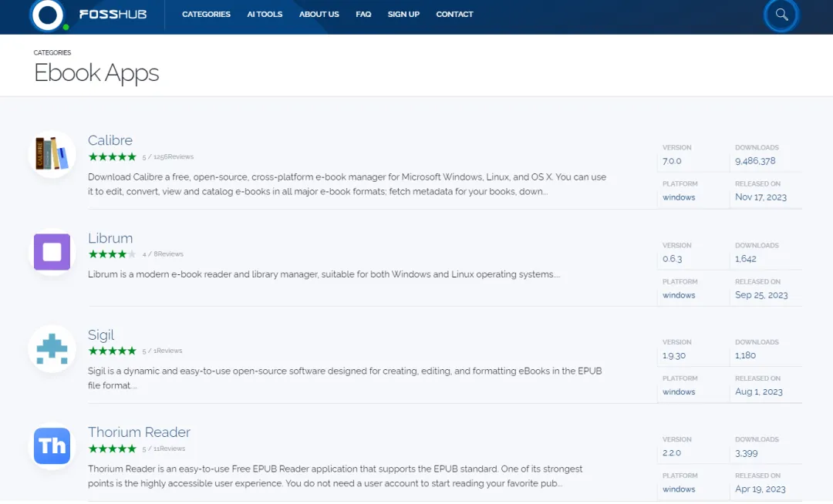Click the Categories breadcrumb link
Viewport: 833px width, 504px height.
pos(52,52)
